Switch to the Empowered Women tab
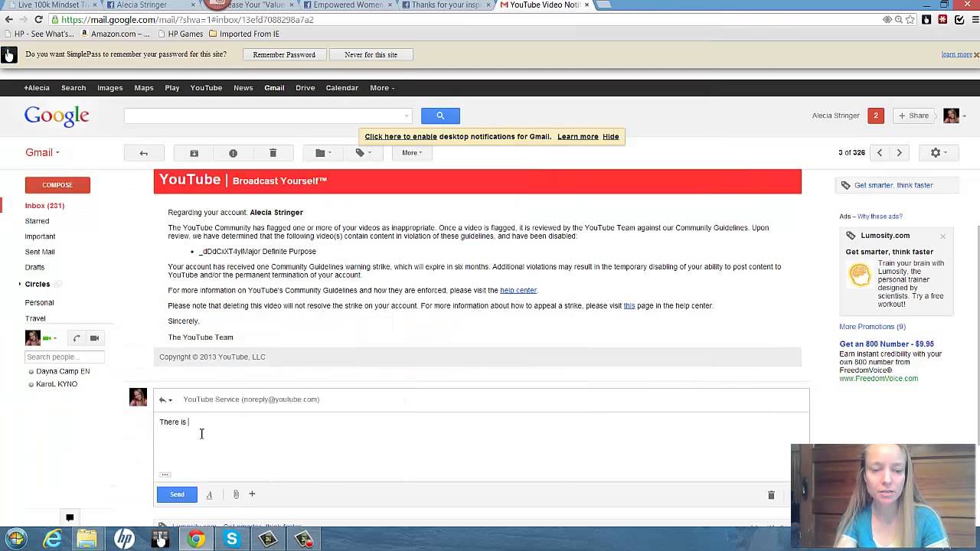 point(348,5)
